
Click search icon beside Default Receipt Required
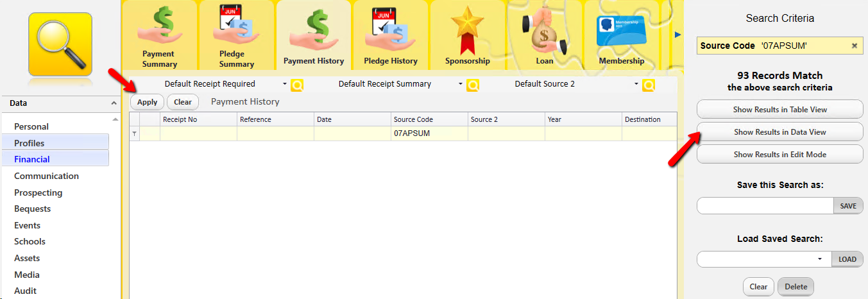pos(297,85)
